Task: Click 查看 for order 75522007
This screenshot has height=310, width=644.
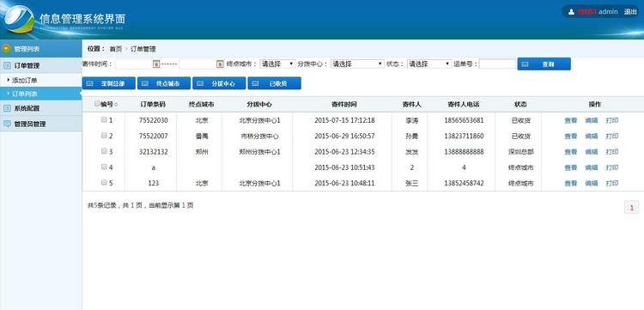Action: 570,136
